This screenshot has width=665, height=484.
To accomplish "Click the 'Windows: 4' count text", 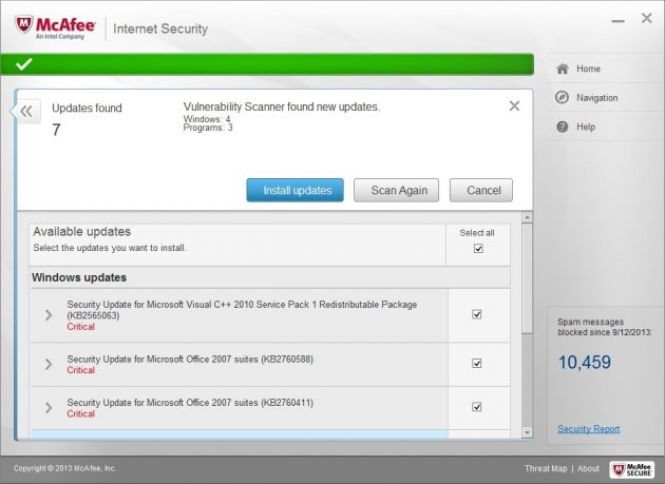I will coord(207,119).
